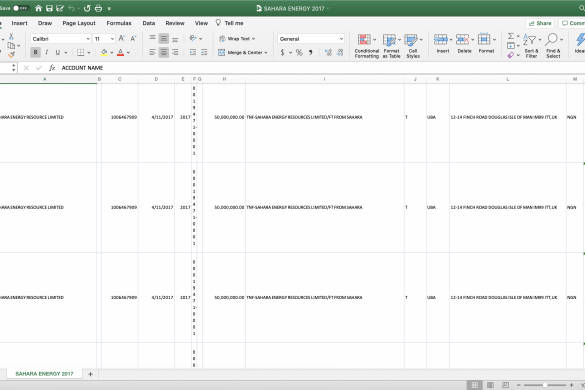585x390 pixels.
Task: Open the Page Layout ribbon tab
Action: 79,23
